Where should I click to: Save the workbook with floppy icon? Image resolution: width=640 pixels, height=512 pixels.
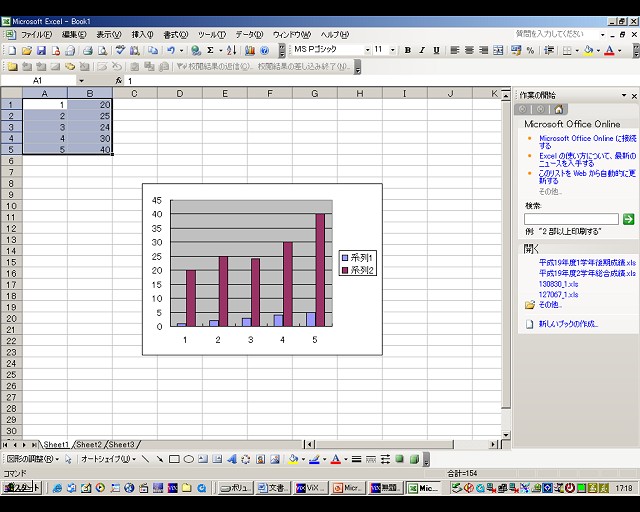[x=41, y=51]
